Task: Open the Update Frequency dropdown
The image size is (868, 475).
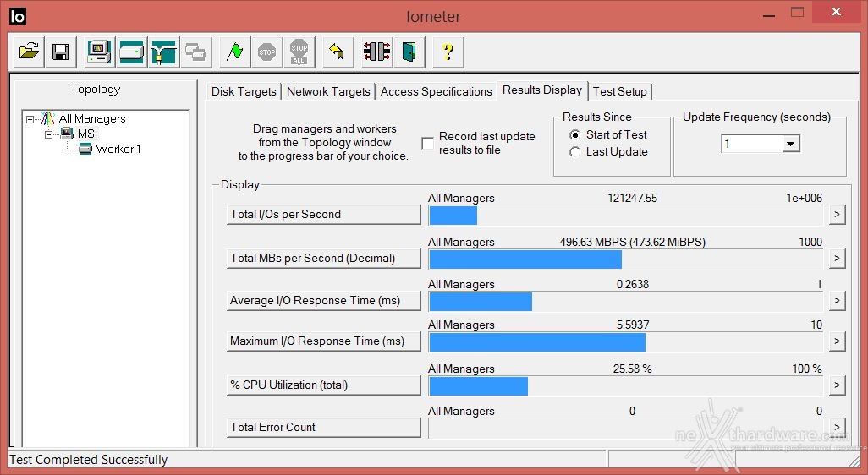Action: [790, 144]
